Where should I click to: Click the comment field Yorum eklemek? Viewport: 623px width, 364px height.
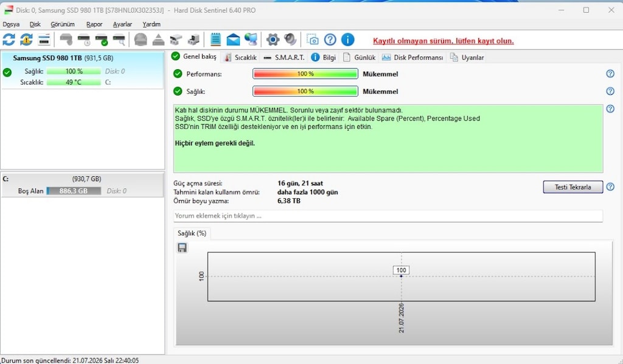(x=388, y=216)
